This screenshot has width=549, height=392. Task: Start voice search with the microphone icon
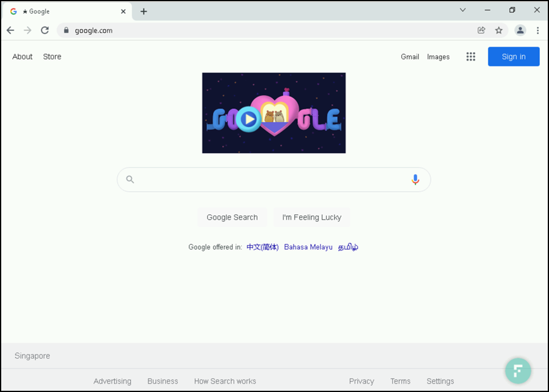point(415,180)
